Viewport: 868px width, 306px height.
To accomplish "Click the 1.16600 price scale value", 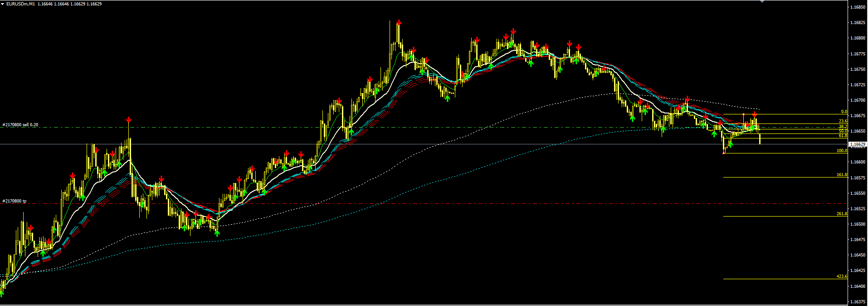I will pyautogui.click(x=858, y=162).
